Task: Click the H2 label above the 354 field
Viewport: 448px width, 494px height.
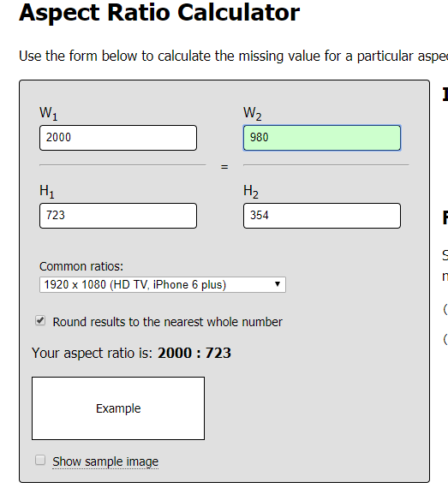Action: 251,191
